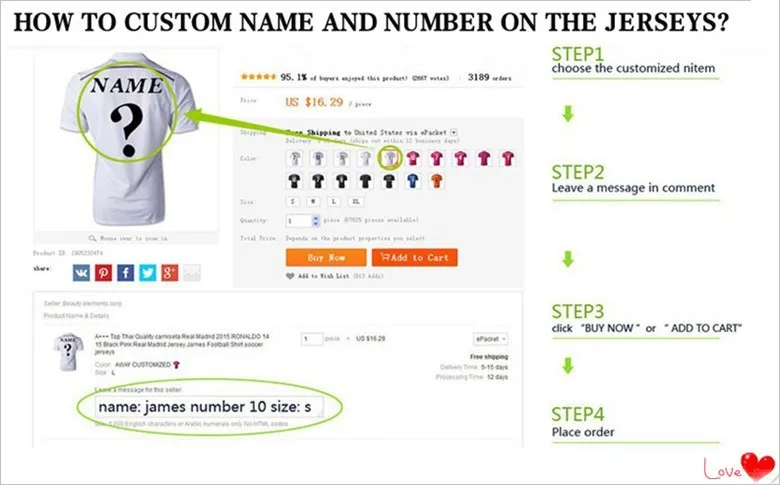This screenshot has width=780, height=485.
Task: Click the jersey thumbnail in order details
Action: click(x=68, y=351)
